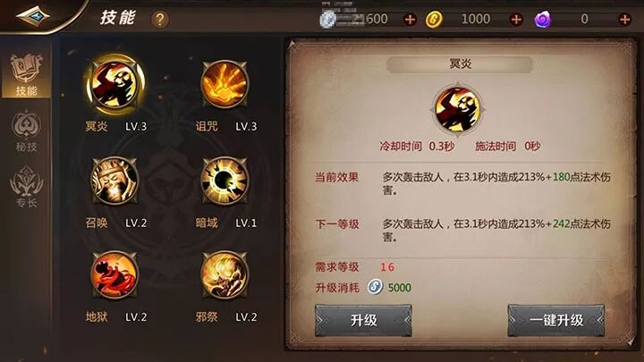Add purple gems with the plus button

coord(624,20)
